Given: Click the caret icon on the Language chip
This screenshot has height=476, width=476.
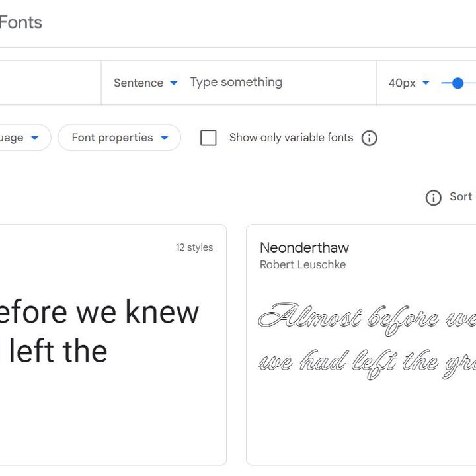Looking at the screenshot, I should coord(35,138).
